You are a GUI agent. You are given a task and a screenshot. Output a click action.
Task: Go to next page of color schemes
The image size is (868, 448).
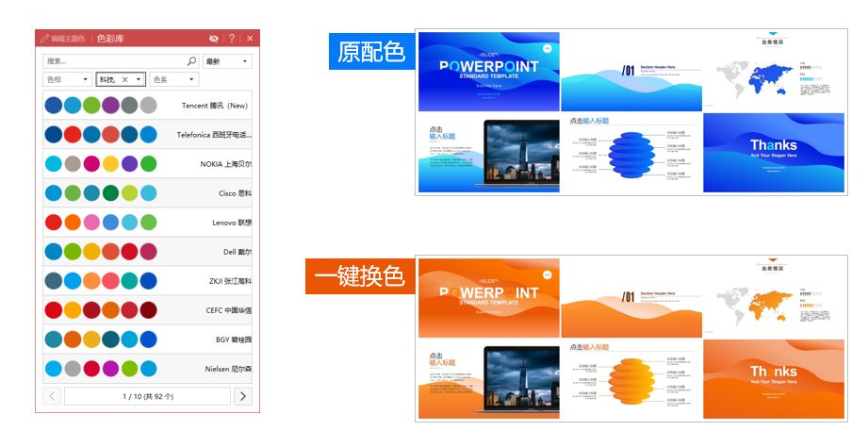(x=242, y=396)
